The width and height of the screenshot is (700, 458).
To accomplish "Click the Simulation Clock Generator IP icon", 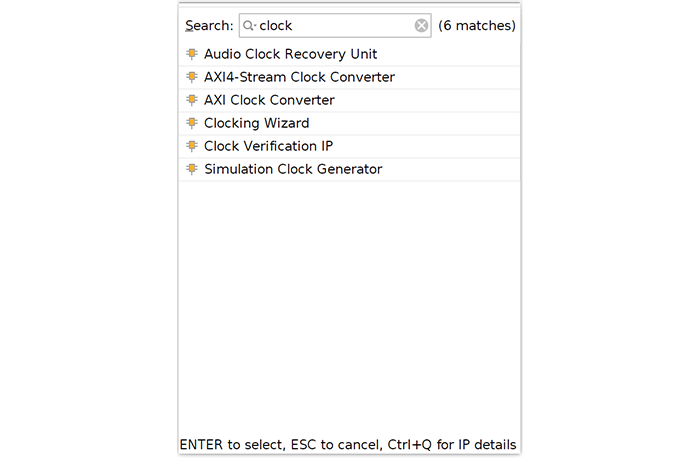I will (192, 169).
